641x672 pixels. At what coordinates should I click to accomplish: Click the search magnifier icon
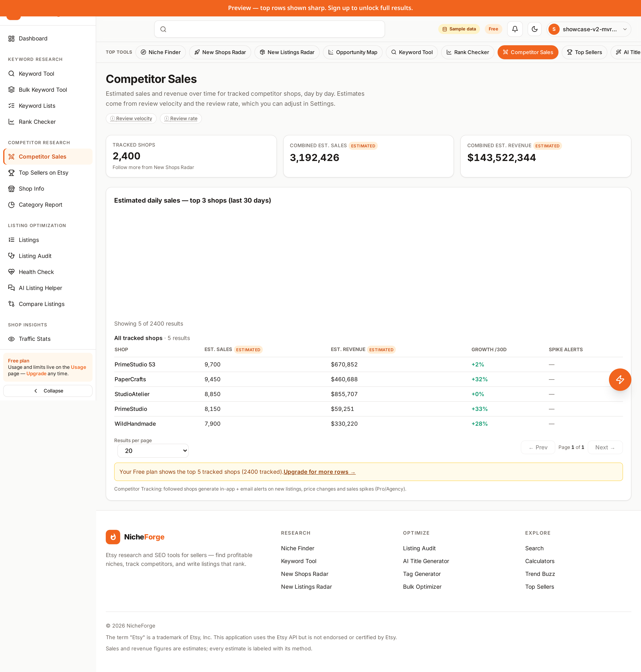pos(163,29)
